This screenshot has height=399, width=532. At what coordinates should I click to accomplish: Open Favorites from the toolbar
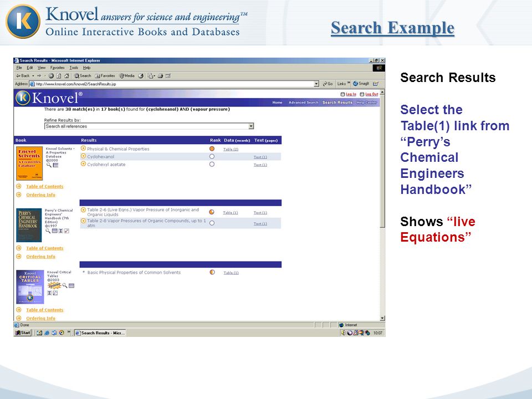point(105,76)
